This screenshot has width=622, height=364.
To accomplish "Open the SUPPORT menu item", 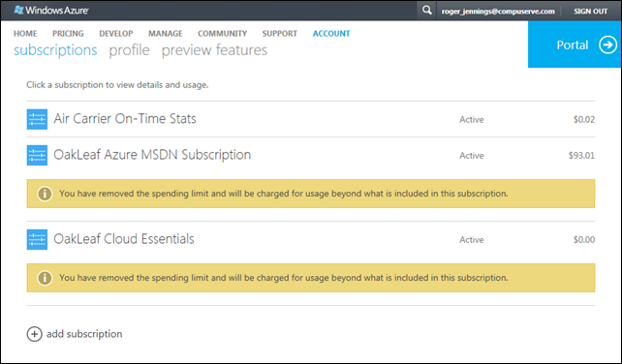I will click(x=280, y=34).
